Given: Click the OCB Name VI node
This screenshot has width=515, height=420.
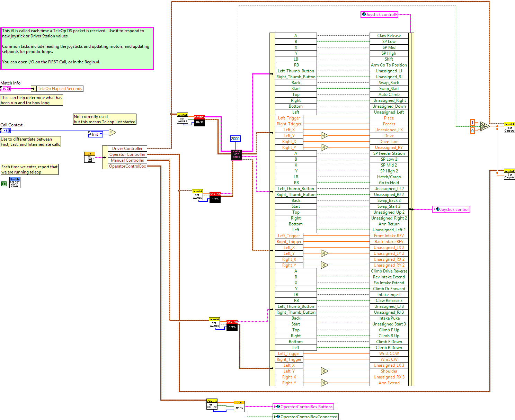Looking at the screenshot, I should coord(239,406).
